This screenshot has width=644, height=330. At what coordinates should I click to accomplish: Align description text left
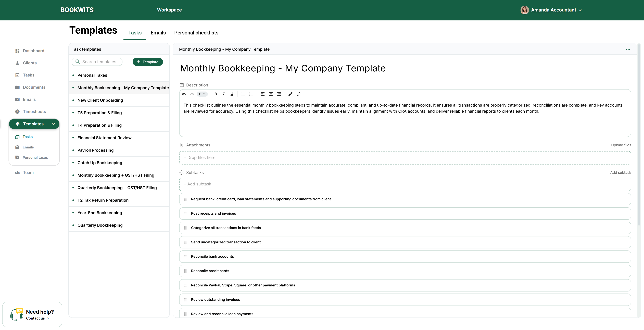coord(262,94)
